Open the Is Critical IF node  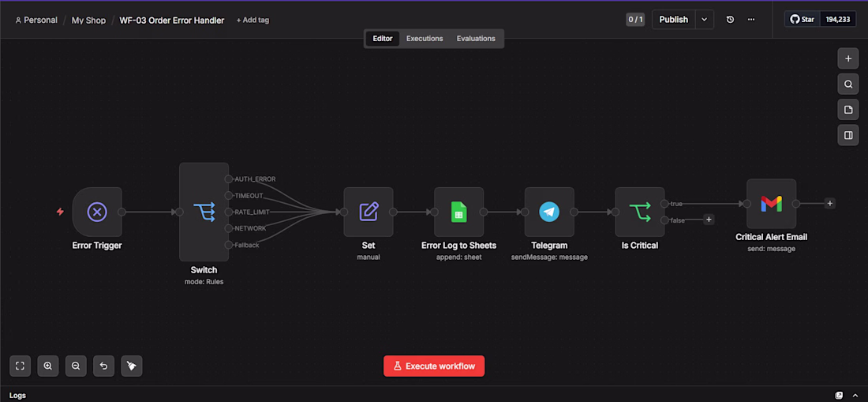640,212
